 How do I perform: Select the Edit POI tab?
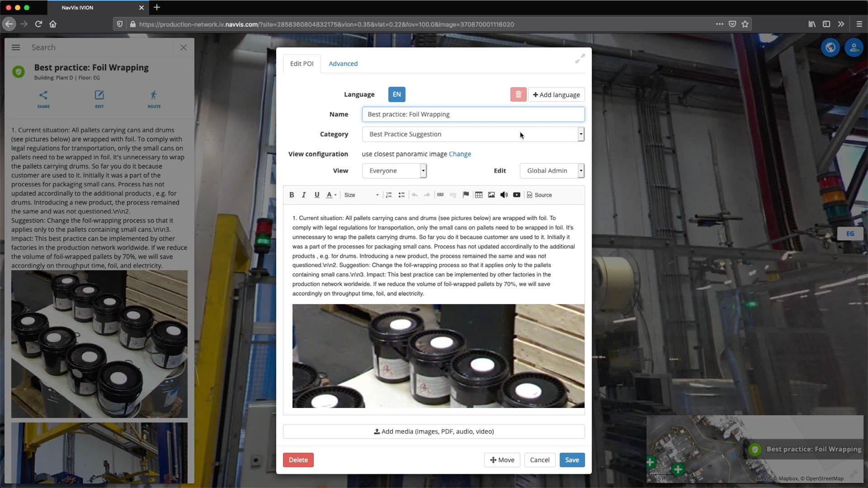[302, 64]
